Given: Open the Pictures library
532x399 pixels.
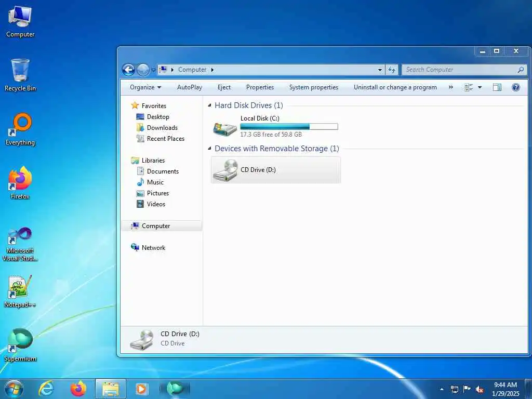Looking at the screenshot, I should coord(158,193).
